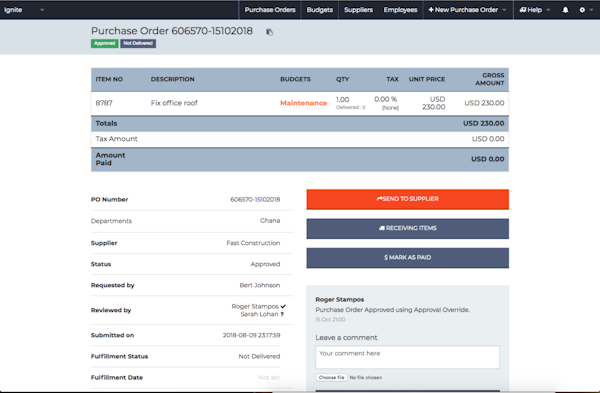Screen dimensions: 600x393
Task: Expand the Help menu arrow
Action: tap(548, 10)
